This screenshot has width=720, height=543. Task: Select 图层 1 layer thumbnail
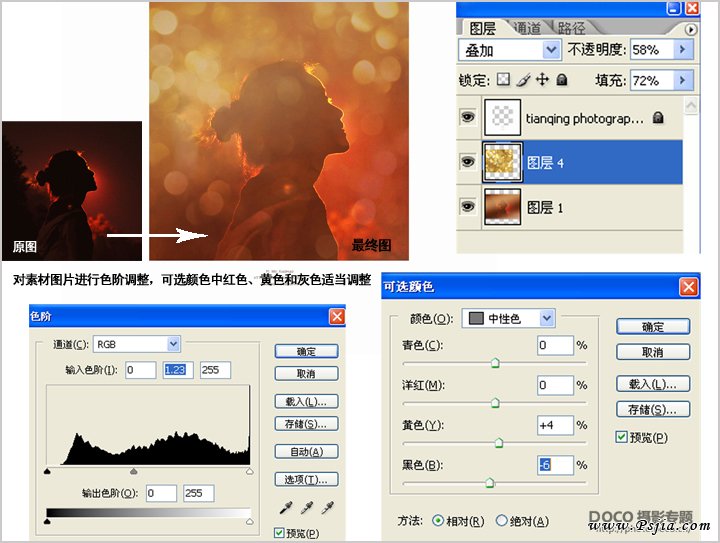502,207
